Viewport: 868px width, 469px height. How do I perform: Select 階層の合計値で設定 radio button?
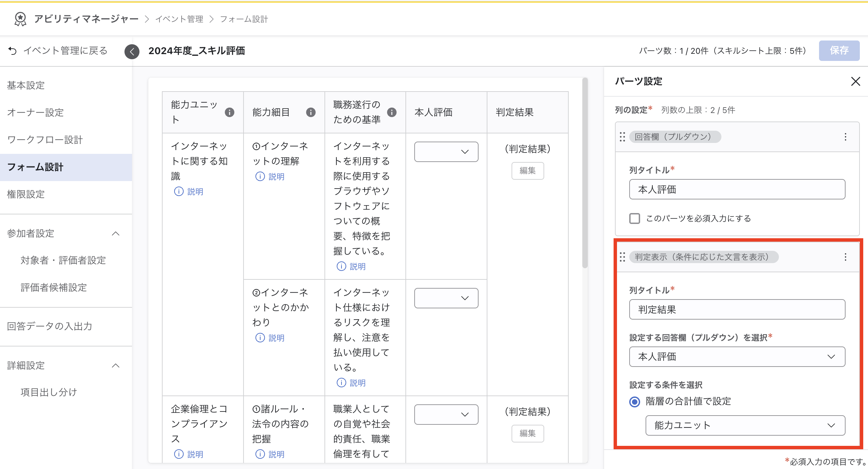(635, 402)
